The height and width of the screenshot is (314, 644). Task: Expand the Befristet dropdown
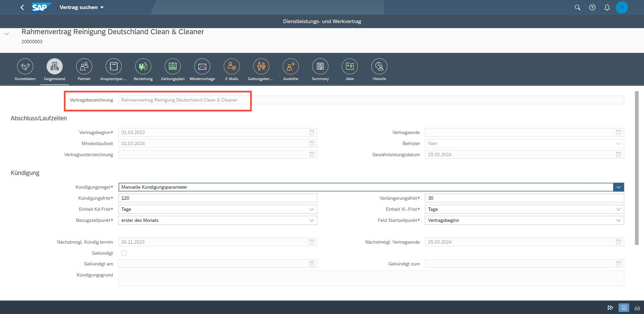(619, 143)
